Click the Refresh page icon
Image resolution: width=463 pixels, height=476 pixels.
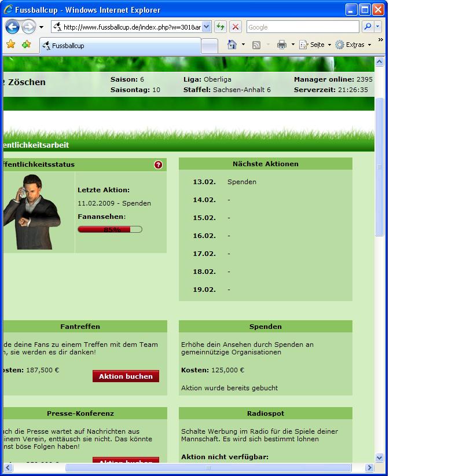[x=221, y=27]
